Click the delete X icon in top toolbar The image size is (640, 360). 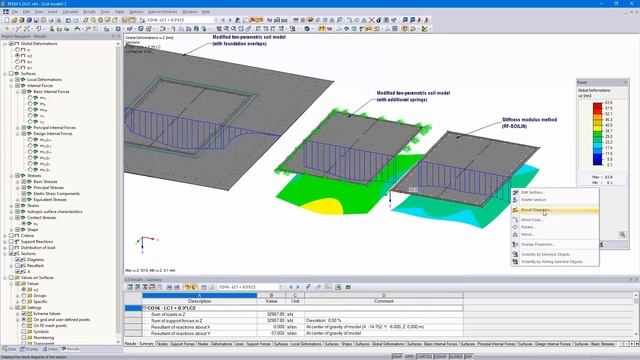coord(371,20)
